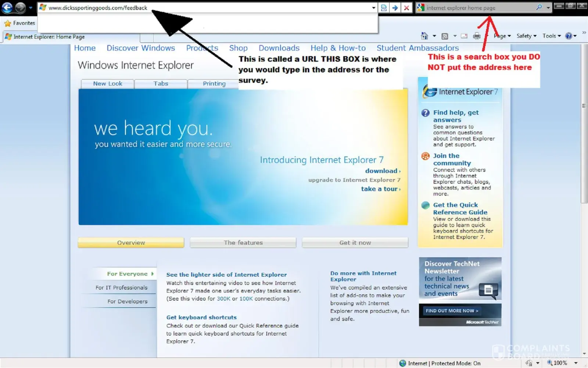Choose the For Developers side tab
Screen dimensions: 588x368
pyautogui.click(x=127, y=301)
